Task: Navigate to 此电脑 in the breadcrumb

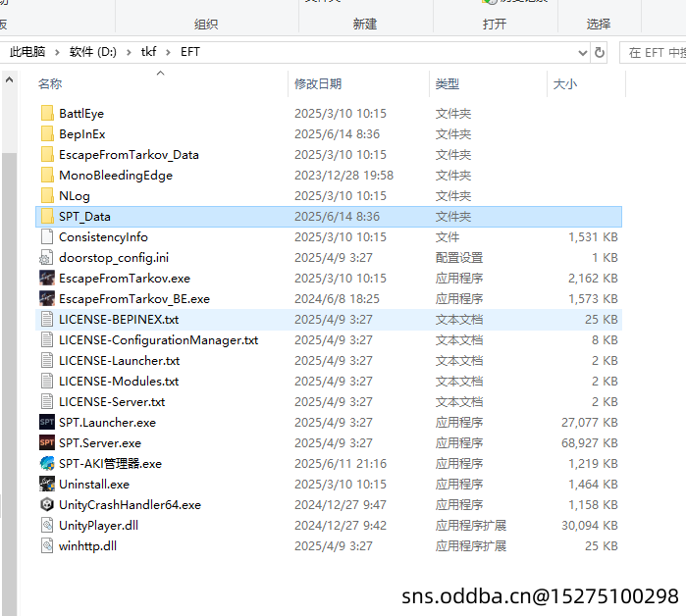Action: pos(27,52)
